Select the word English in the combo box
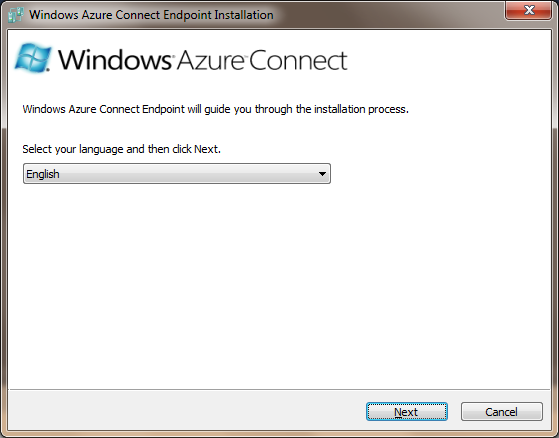The height and width of the screenshot is (438, 559). click(x=43, y=174)
